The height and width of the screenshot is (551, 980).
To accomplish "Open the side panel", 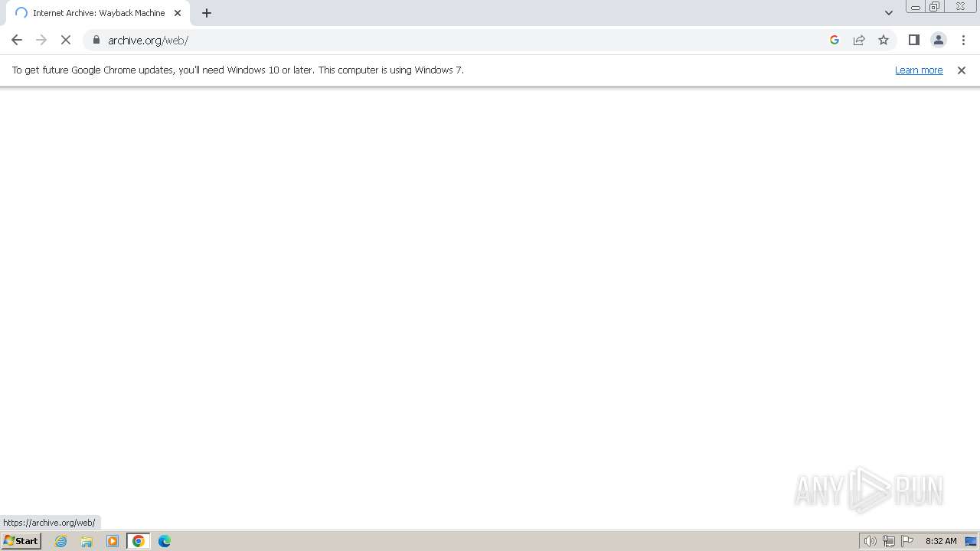I will tap(913, 40).
